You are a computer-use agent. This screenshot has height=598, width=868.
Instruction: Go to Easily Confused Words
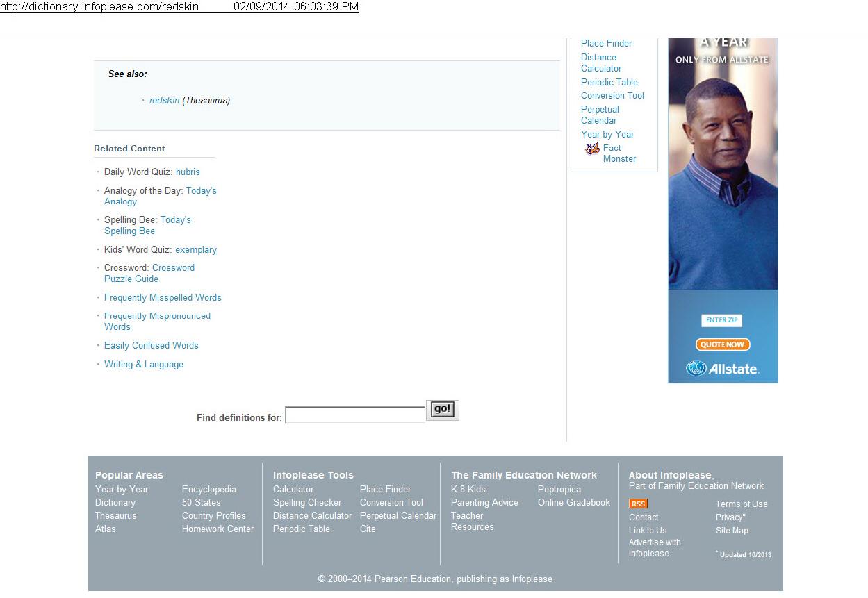click(x=151, y=346)
